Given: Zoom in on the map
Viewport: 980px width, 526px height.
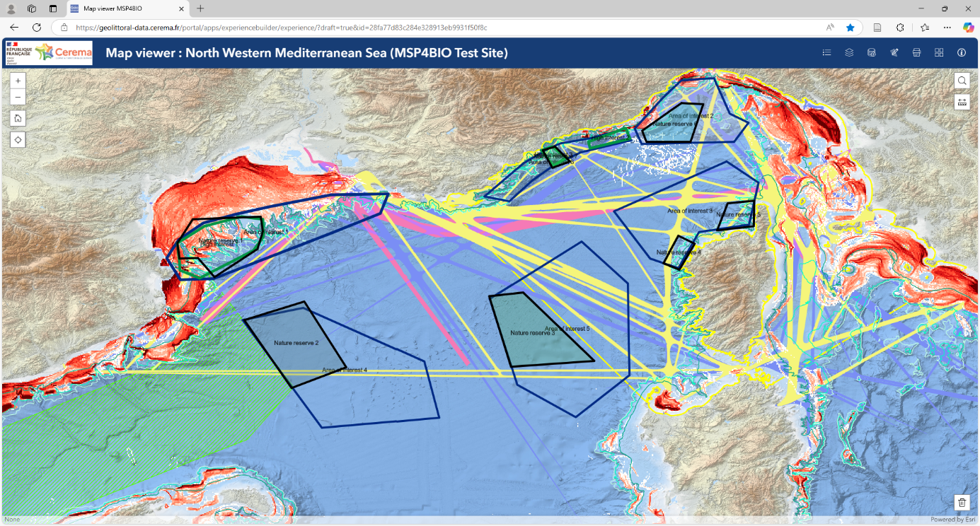Looking at the screenshot, I should coord(18,81).
